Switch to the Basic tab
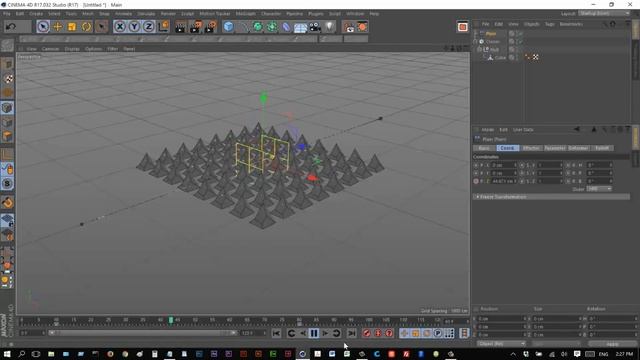Image resolution: width=640 pixels, height=360 pixels. [484, 148]
